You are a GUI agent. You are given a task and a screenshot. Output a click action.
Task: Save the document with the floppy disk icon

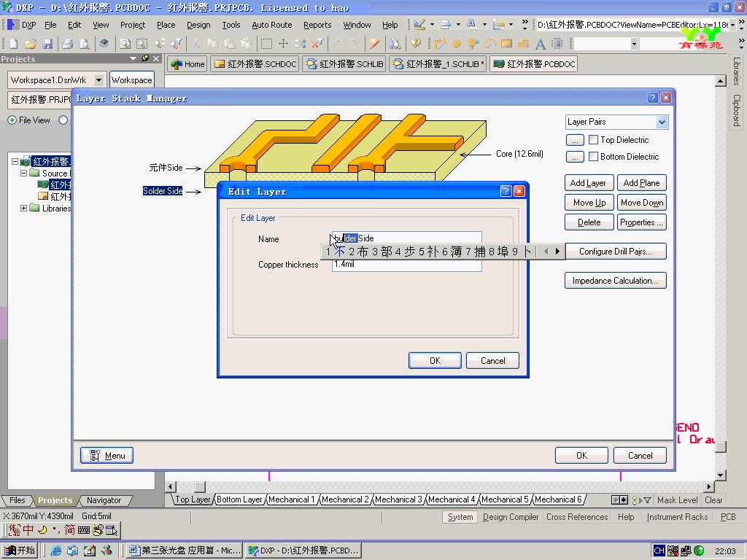click(x=47, y=44)
